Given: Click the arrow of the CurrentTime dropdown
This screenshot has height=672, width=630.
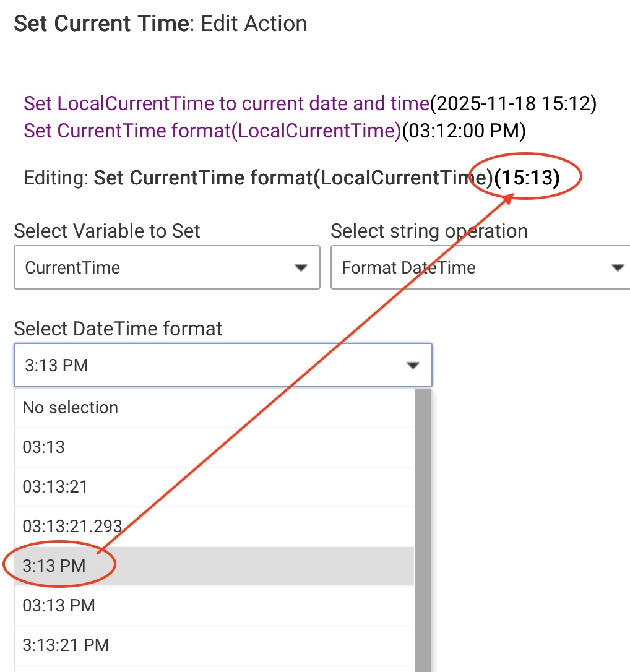Looking at the screenshot, I should [301, 268].
